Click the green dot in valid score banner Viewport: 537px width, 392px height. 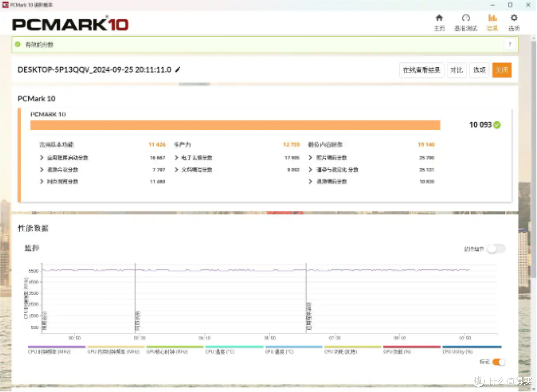tap(18, 44)
